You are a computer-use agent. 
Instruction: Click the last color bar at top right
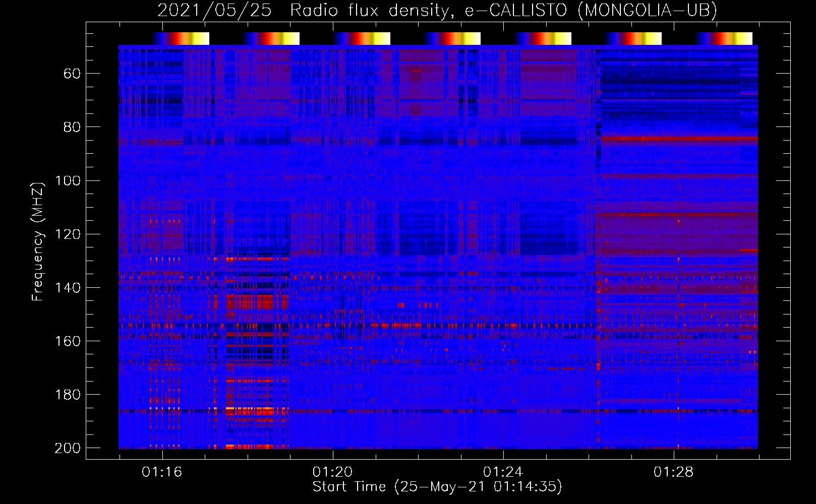(724, 38)
